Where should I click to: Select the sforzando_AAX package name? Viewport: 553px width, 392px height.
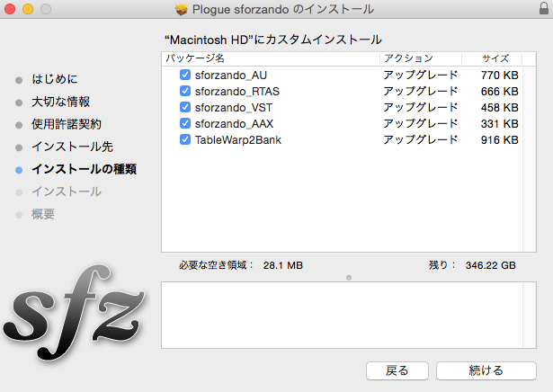pyautogui.click(x=234, y=124)
